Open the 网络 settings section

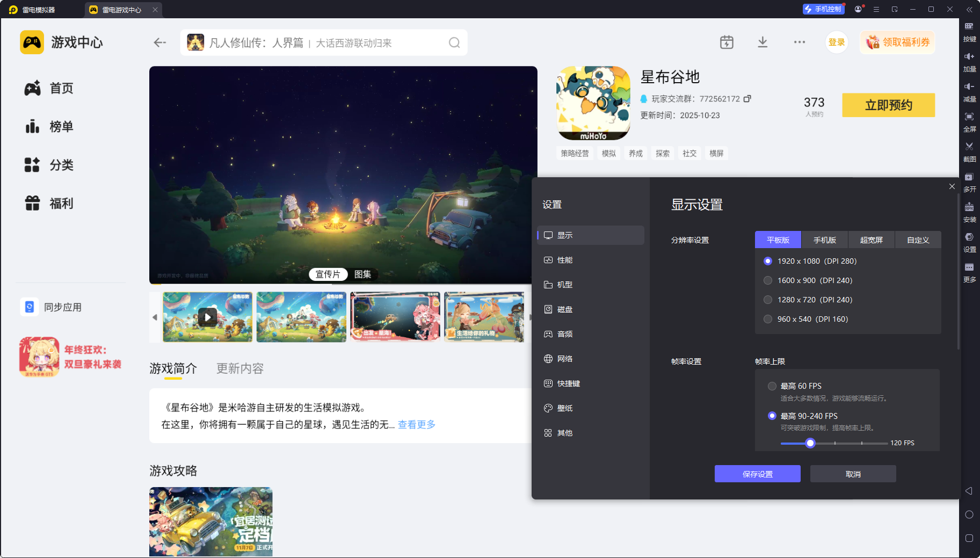click(x=591, y=359)
